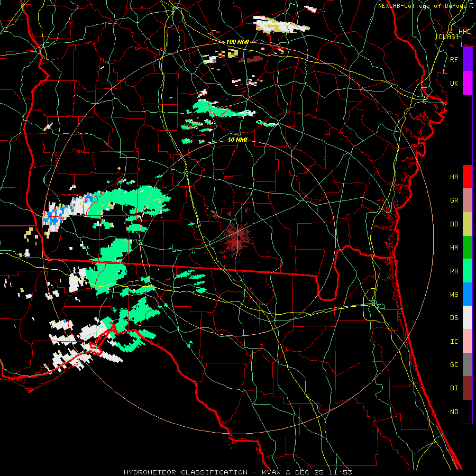Image resolution: width=476 pixels, height=476 pixels.
Task: Click the DS legend label
Action: click(454, 318)
